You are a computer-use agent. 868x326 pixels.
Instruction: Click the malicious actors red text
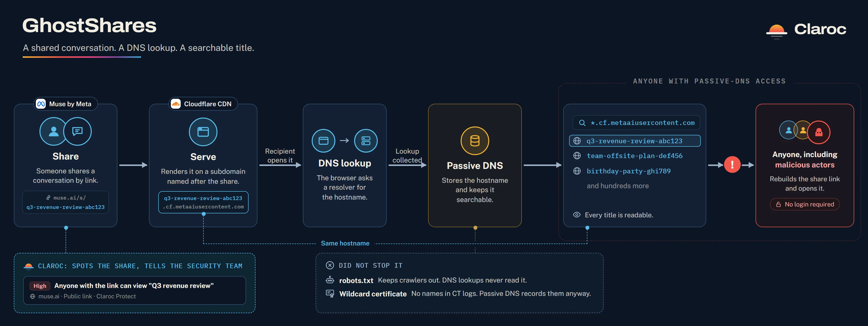pyautogui.click(x=805, y=165)
